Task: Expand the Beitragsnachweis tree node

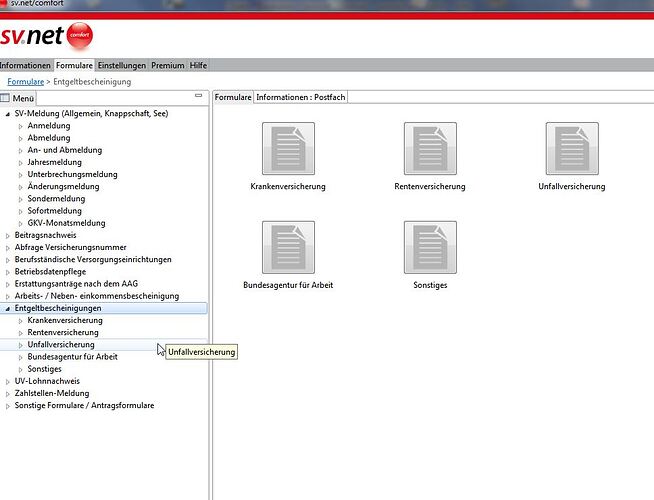Action: (8, 236)
